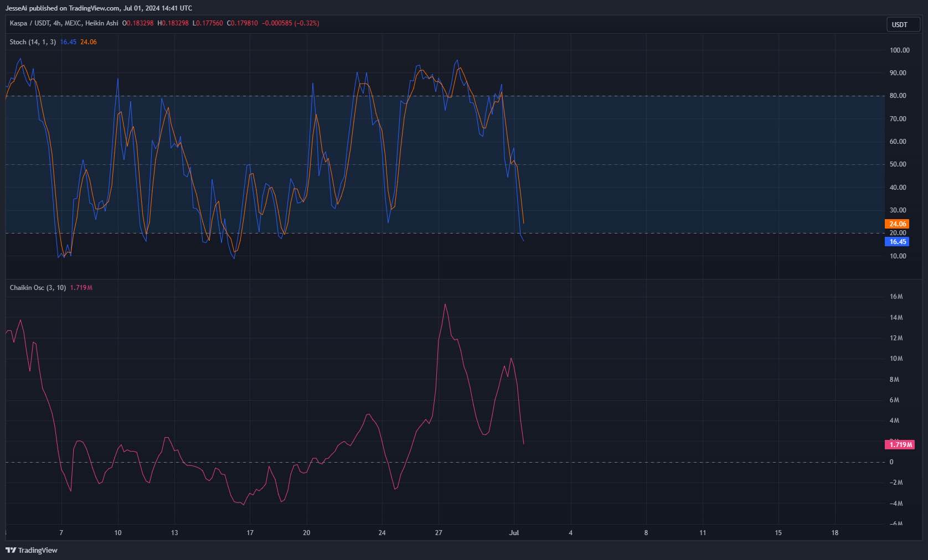
Task: Click the TradingView logo in the footer
Action: (x=32, y=550)
